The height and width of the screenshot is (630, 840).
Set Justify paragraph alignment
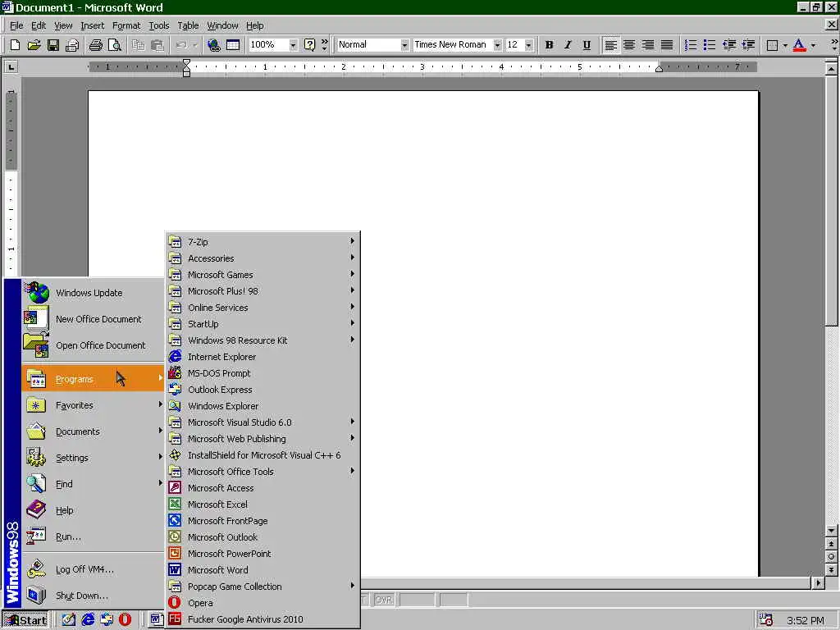[667, 45]
